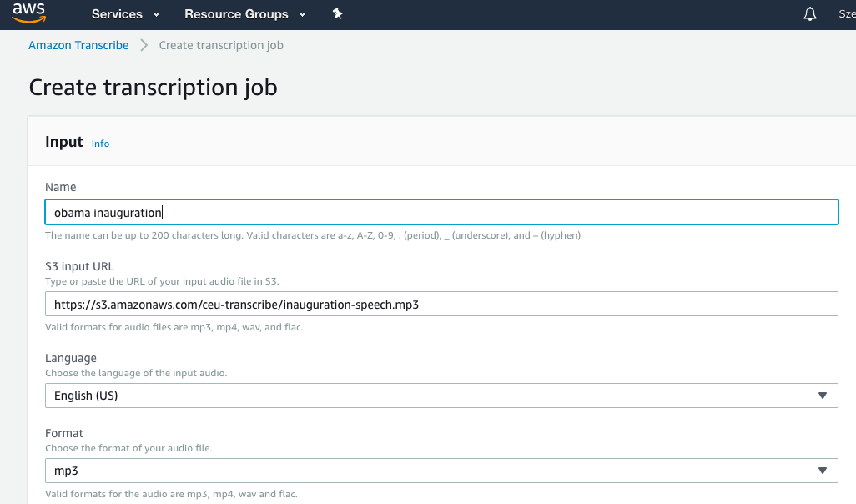The width and height of the screenshot is (856, 504).
Task: Click the Input section heading
Action: [64, 142]
